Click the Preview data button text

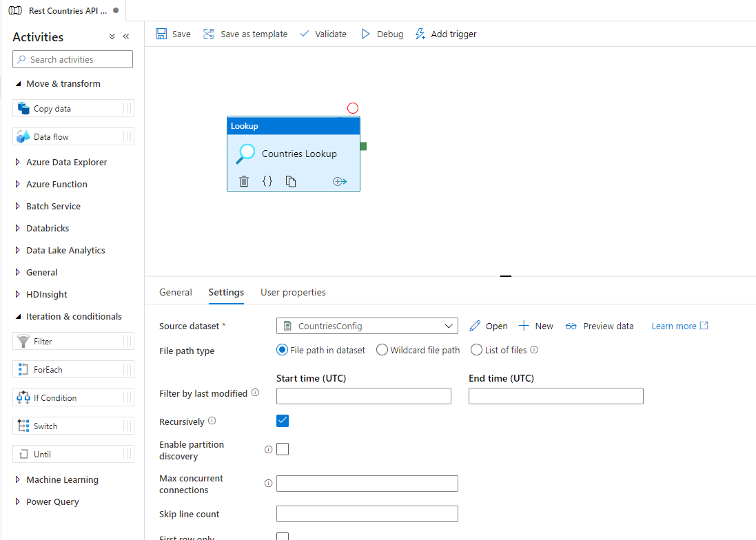click(609, 326)
